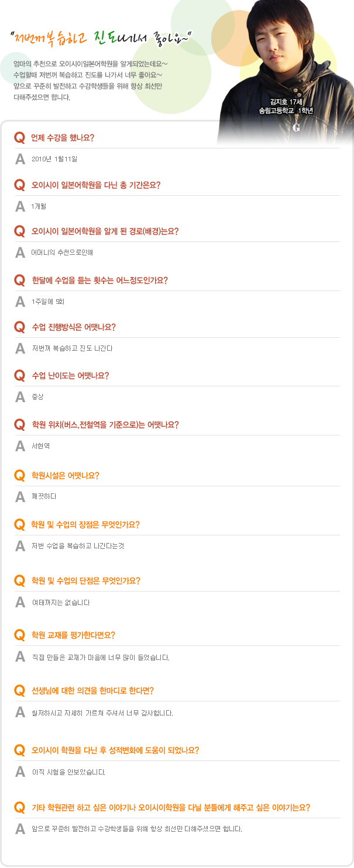Click the question '학원 및 수업의 장점은 무엇인가요?'

[85, 524]
